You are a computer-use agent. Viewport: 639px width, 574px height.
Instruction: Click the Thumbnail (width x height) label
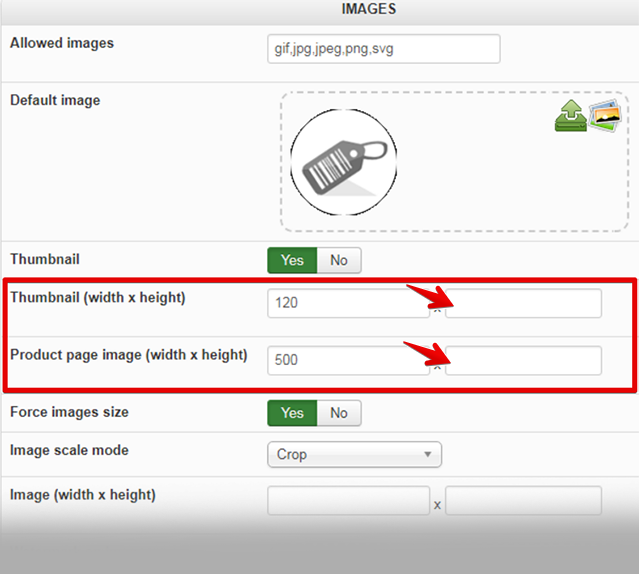coord(98,298)
